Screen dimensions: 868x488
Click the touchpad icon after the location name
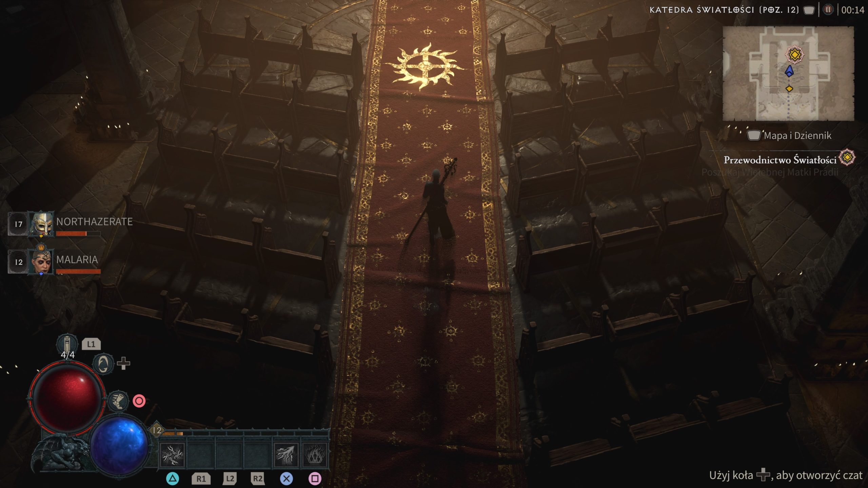809,10
